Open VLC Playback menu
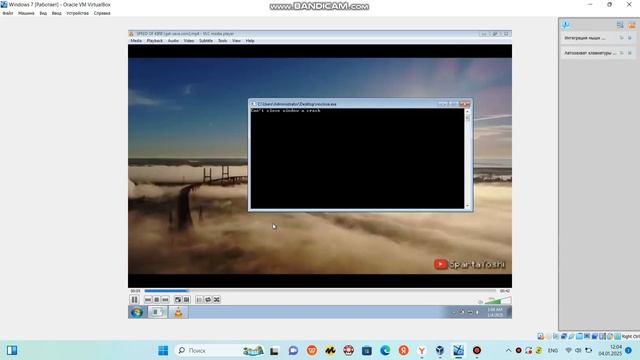 tap(155, 41)
